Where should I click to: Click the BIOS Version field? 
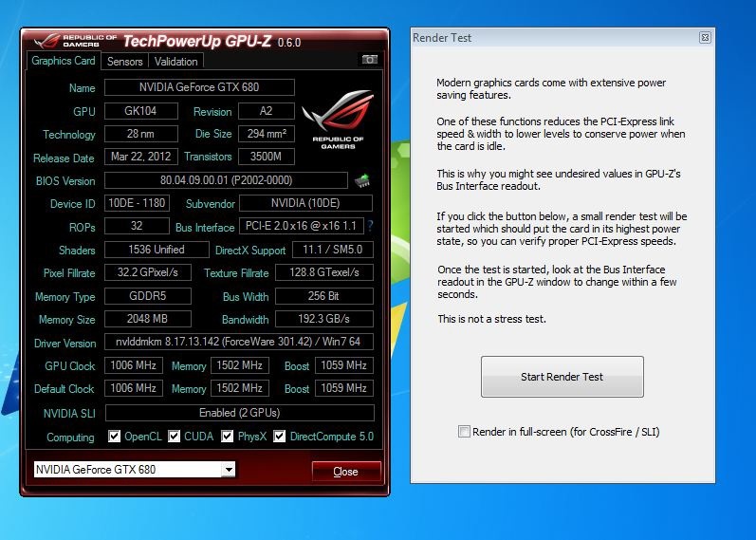[x=226, y=180]
